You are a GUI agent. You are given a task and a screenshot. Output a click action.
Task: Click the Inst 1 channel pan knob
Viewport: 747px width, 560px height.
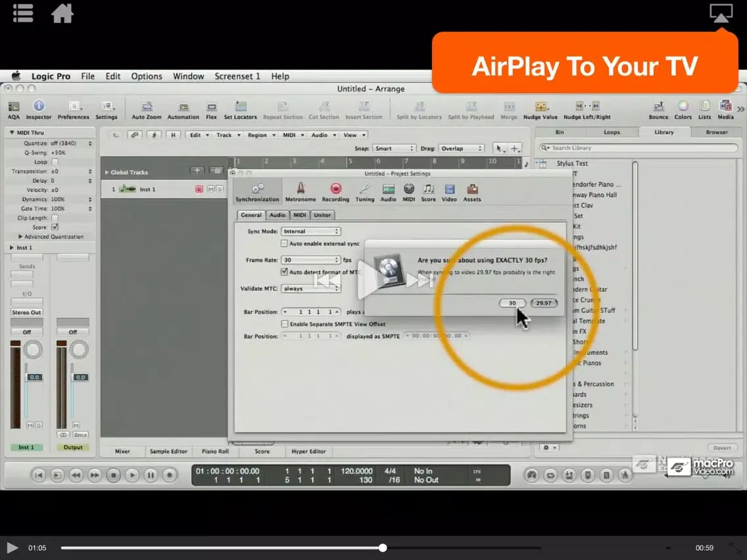(x=33, y=350)
